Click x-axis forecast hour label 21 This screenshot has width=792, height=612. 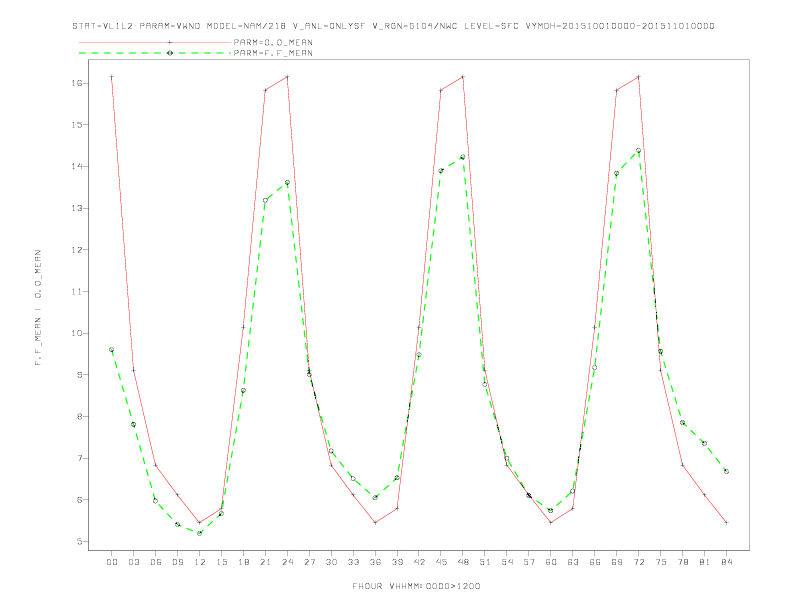[265, 562]
